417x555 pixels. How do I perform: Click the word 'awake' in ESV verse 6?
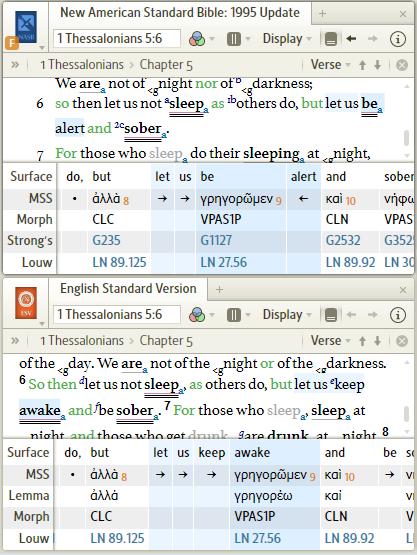coord(40,411)
